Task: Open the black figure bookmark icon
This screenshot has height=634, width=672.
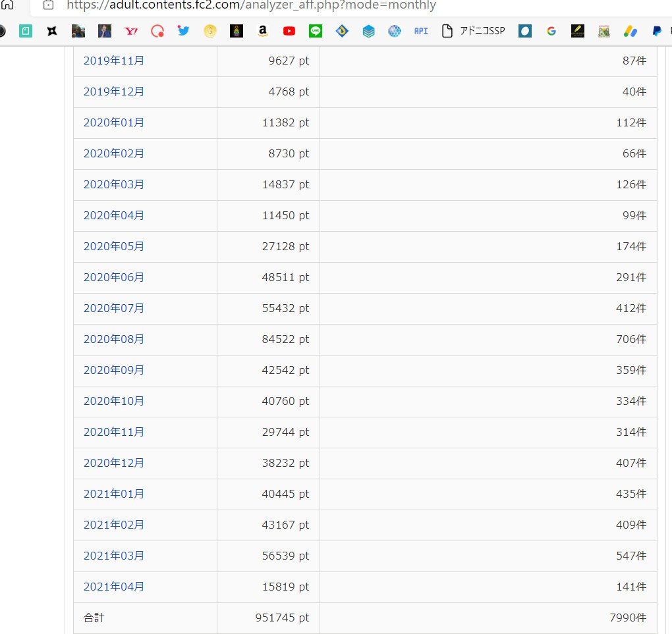Action: (x=237, y=31)
